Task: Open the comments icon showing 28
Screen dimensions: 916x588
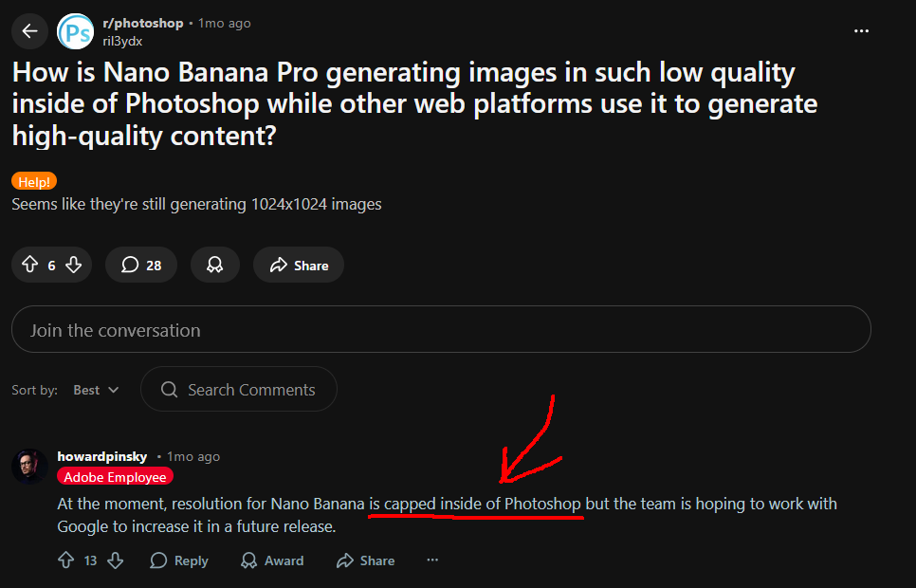Action: tap(140, 265)
